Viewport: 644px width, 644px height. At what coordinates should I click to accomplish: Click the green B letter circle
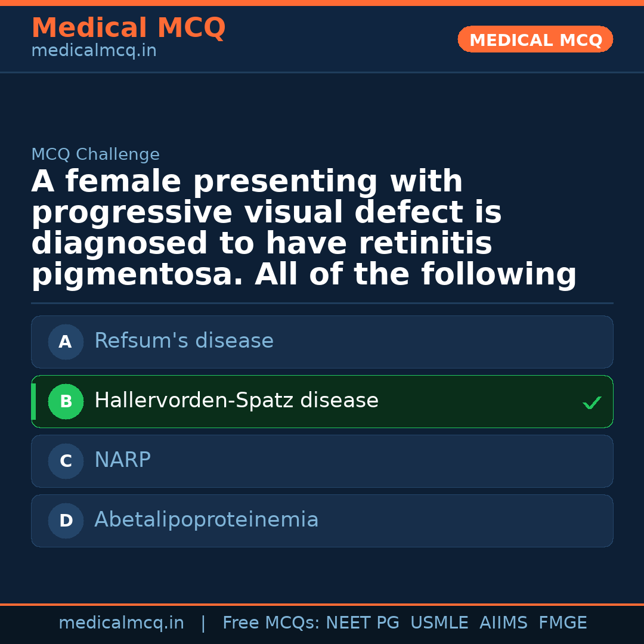(x=66, y=401)
